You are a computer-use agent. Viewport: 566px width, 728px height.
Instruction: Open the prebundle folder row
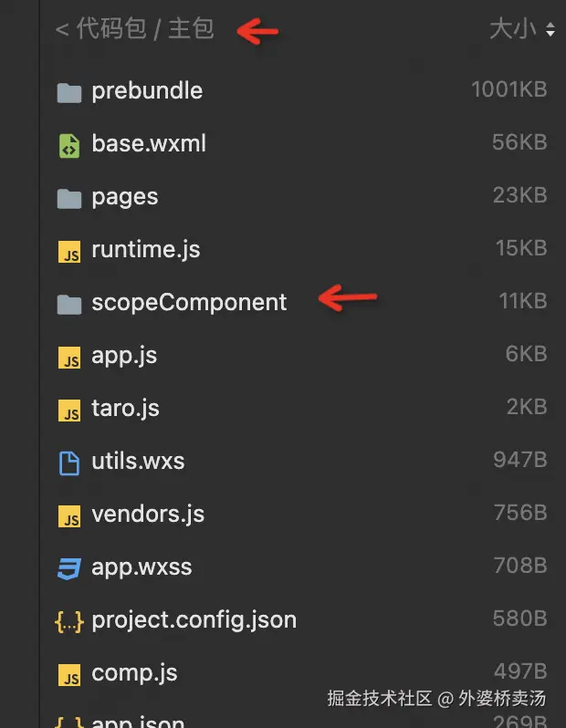pyautogui.click(x=147, y=91)
